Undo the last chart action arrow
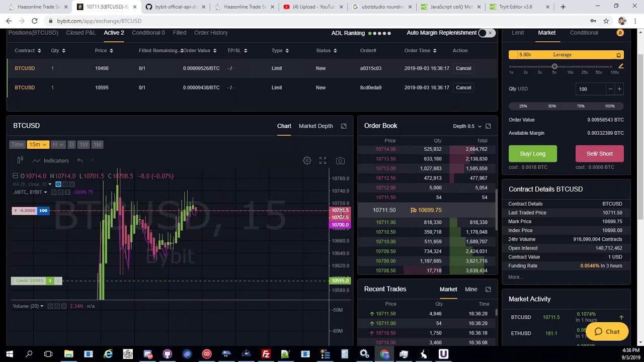The width and height of the screenshot is (644, 362). pos(80,160)
